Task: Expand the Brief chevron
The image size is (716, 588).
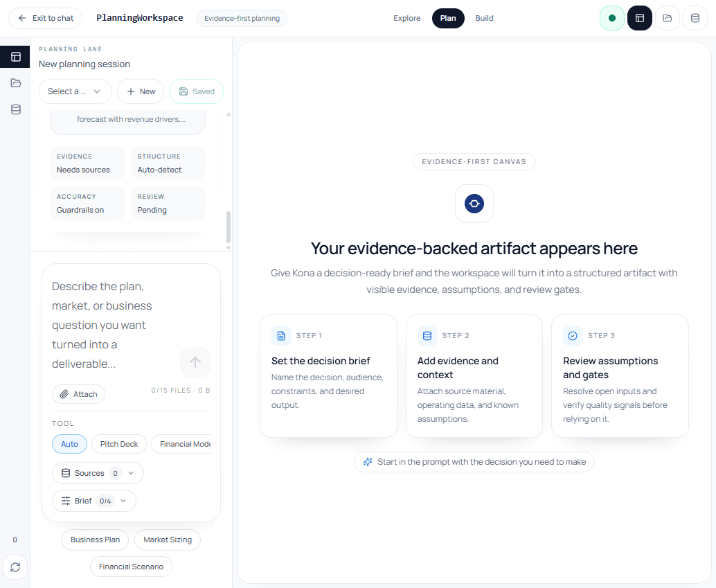Action: 123,501
